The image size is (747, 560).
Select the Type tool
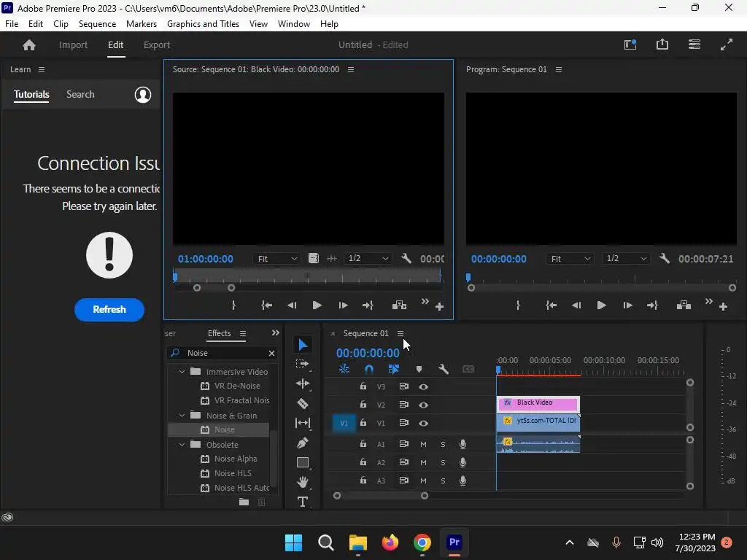(x=303, y=502)
